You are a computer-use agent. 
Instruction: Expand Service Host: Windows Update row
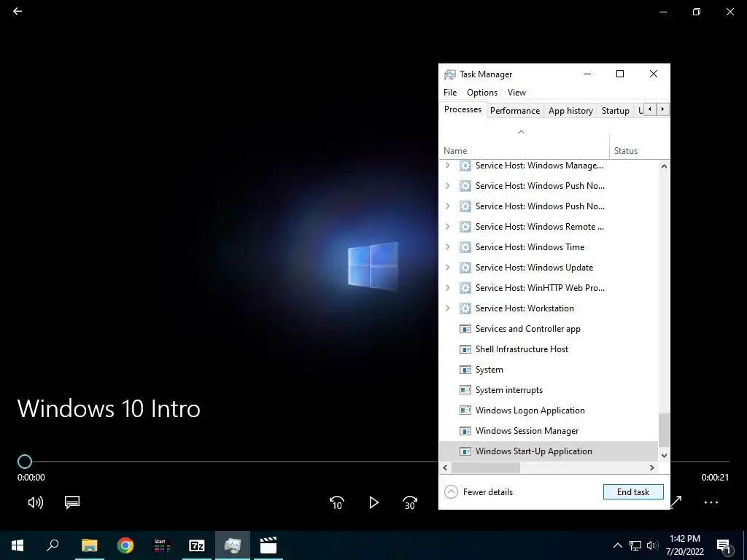(447, 267)
